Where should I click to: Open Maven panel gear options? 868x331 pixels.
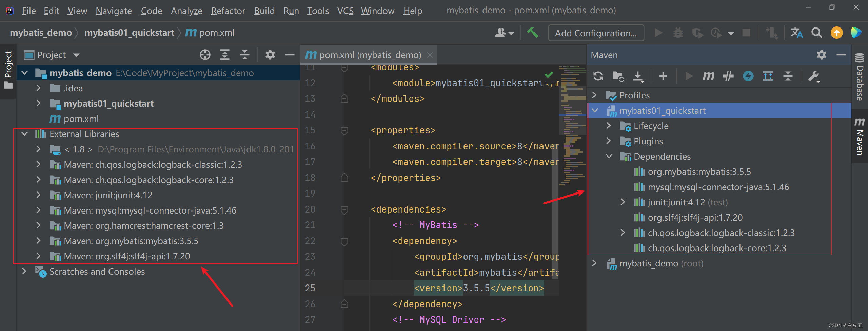[x=822, y=55]
